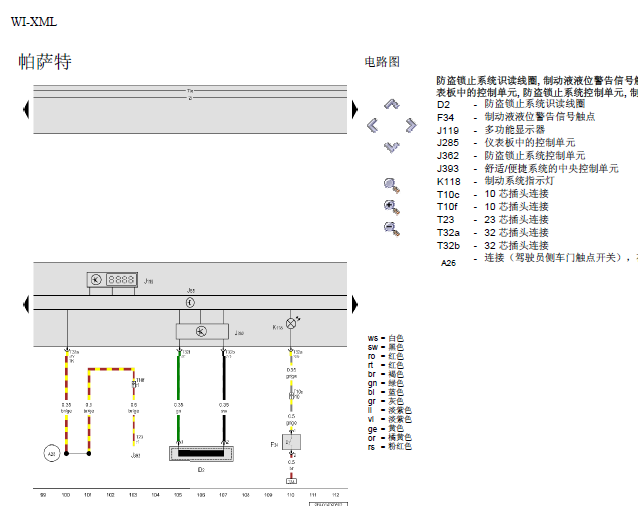Click the down navigation arrow
This screenshot has height=527, width=638.
pyautogui.click(x=392, y=147)
